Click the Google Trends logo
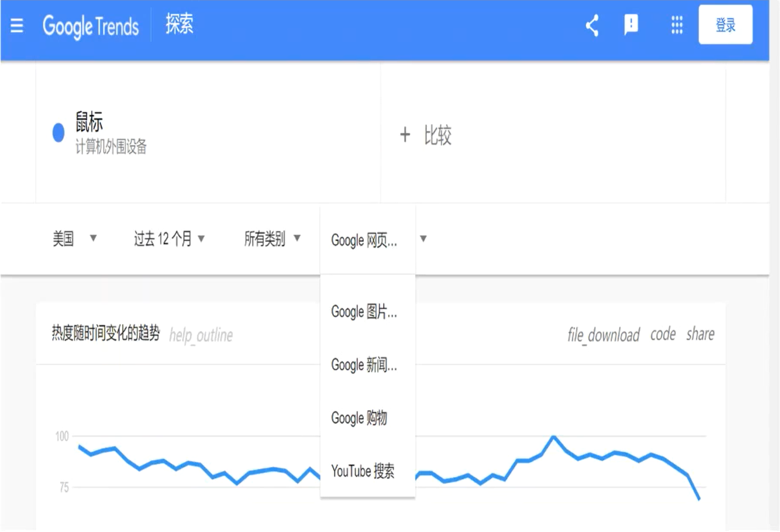 [x=91, y=27]
